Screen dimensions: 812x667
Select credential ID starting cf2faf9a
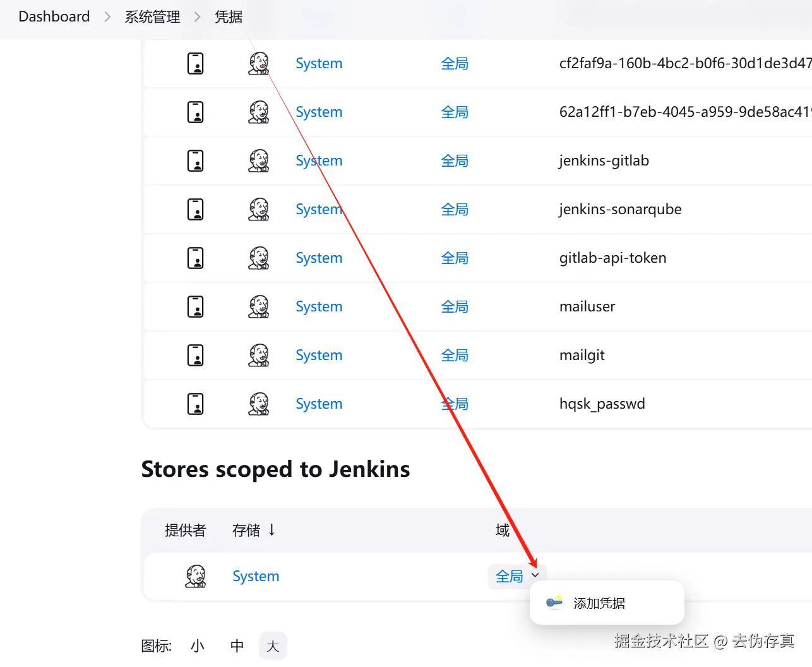[685, 64]
